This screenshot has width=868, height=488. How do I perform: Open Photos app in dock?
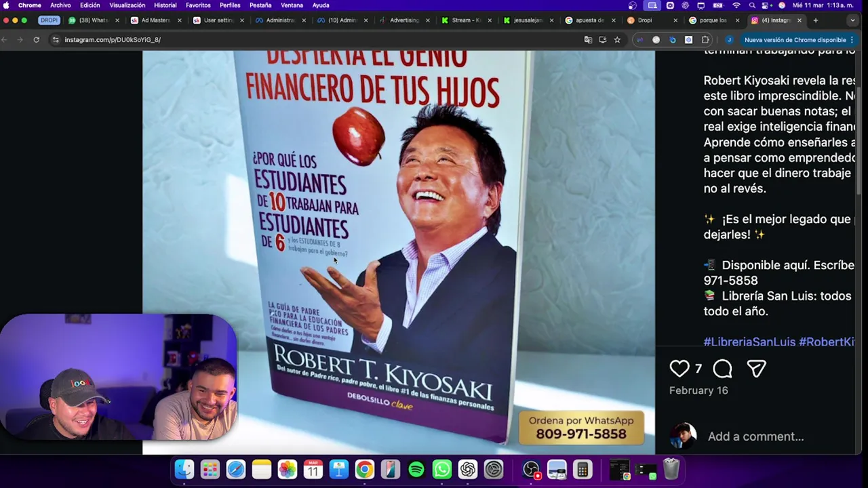click(288, 469)
